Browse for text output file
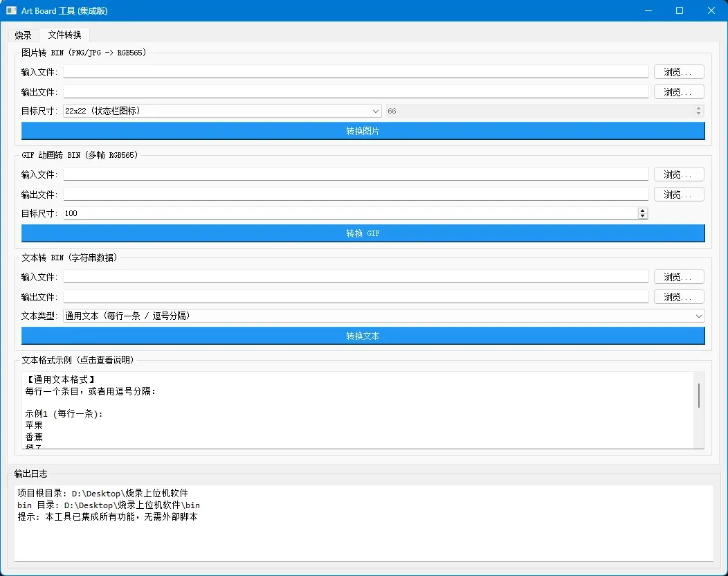 pyautogui.click(x=679, y=297)
